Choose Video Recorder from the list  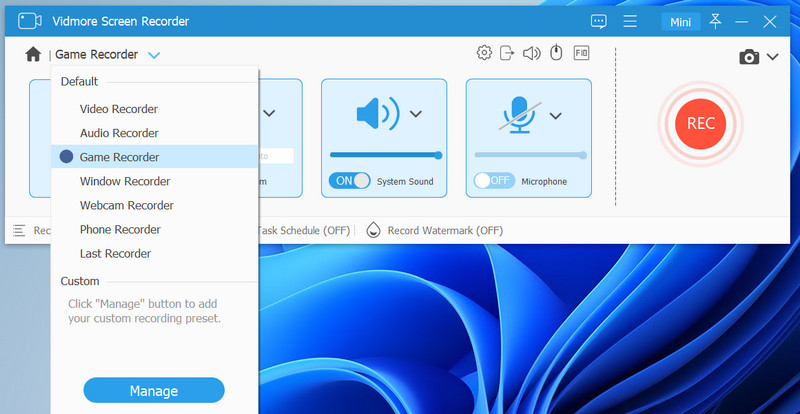(x=119, y=109)
